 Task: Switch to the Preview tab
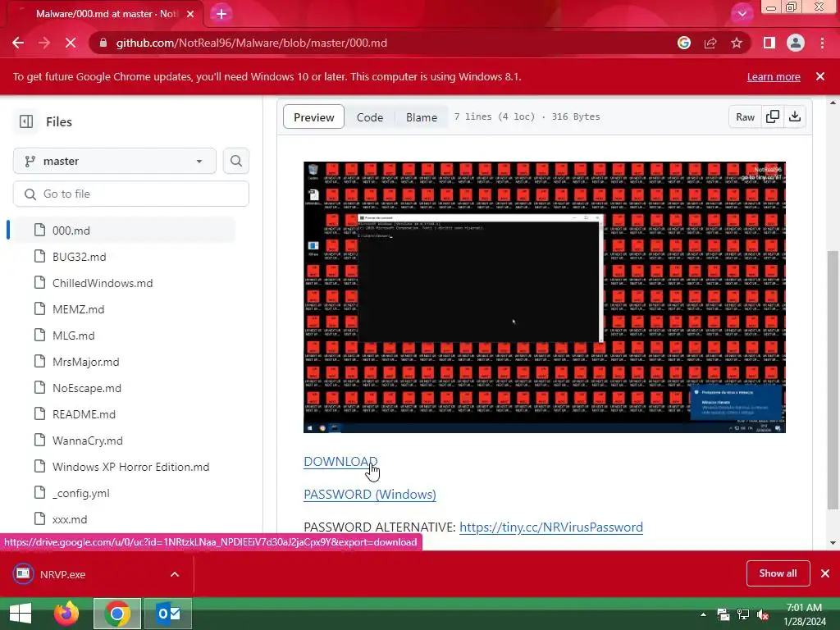point(314,116)
